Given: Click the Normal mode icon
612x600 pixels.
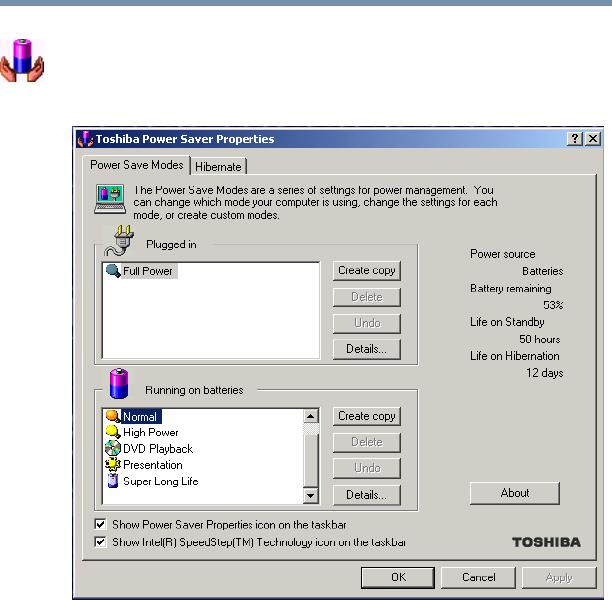Looking at the screenshot, I should 113,417.
